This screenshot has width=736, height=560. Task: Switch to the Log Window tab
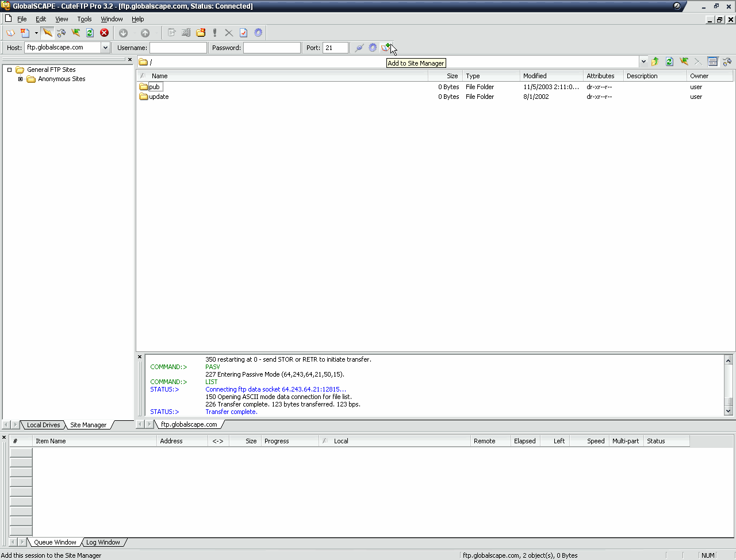pos(103,542)
